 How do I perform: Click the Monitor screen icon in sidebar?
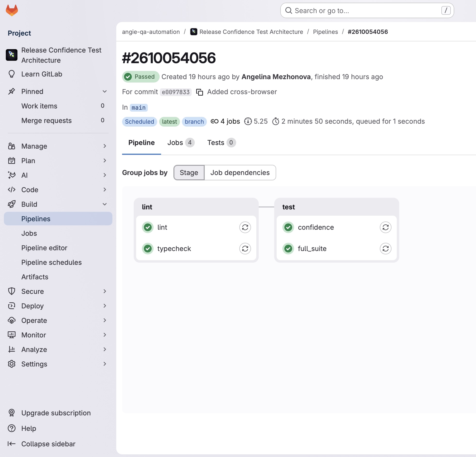click(12, 335)
